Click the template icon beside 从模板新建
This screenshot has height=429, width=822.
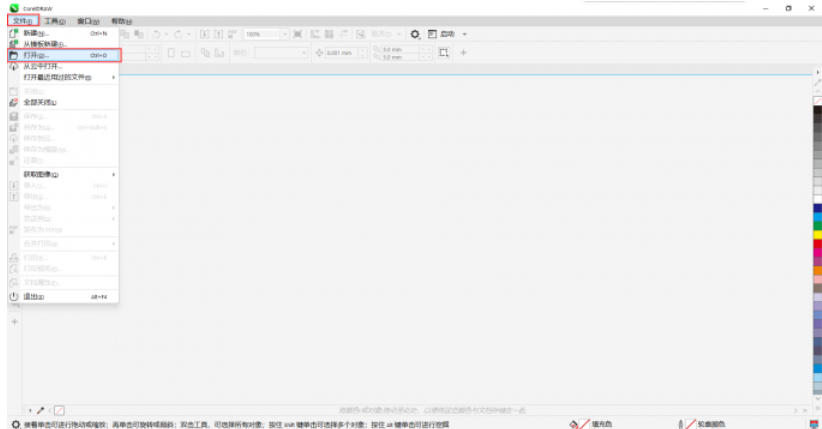[14, 44]
